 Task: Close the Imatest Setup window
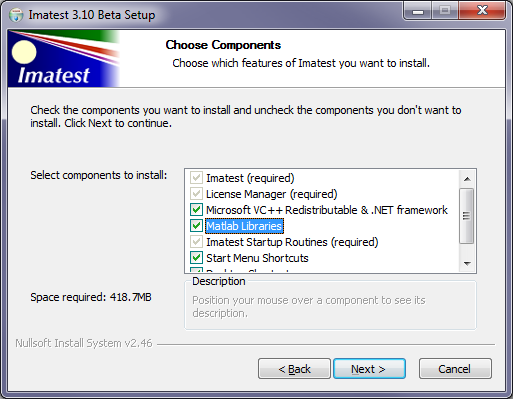tap(482, 11)
